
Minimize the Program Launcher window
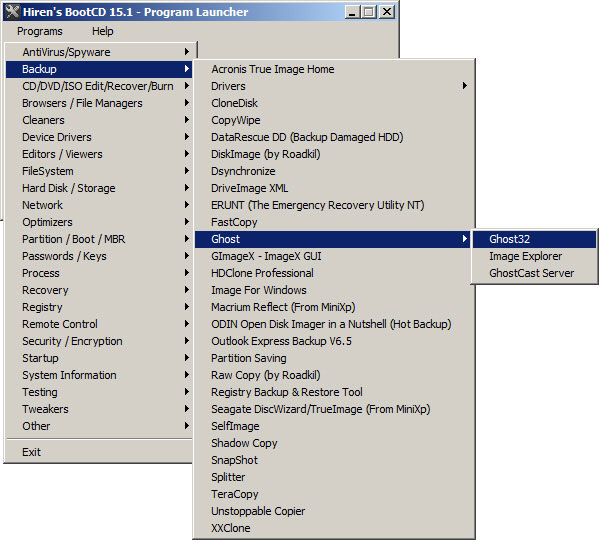pyautogui.click(x=352, y=12)
